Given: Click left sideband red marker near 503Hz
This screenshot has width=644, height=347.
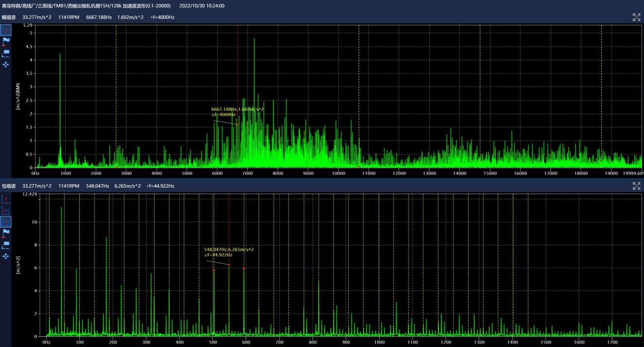Looking at the screenshot, I should (x=214, y=270).
